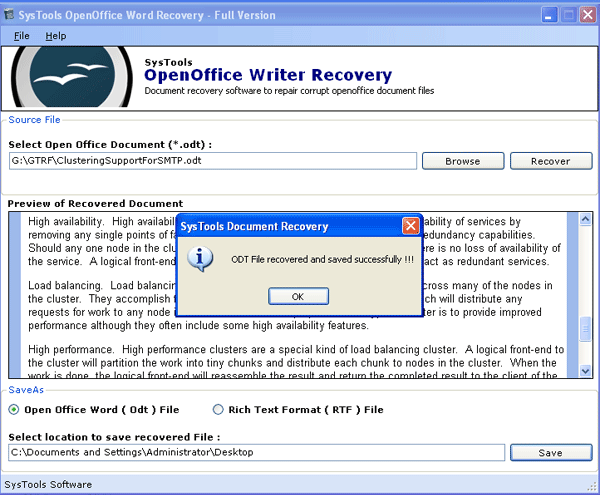Click the preview scrollbar down arrow
The image size is (600, 495).
tap(585, 370)
